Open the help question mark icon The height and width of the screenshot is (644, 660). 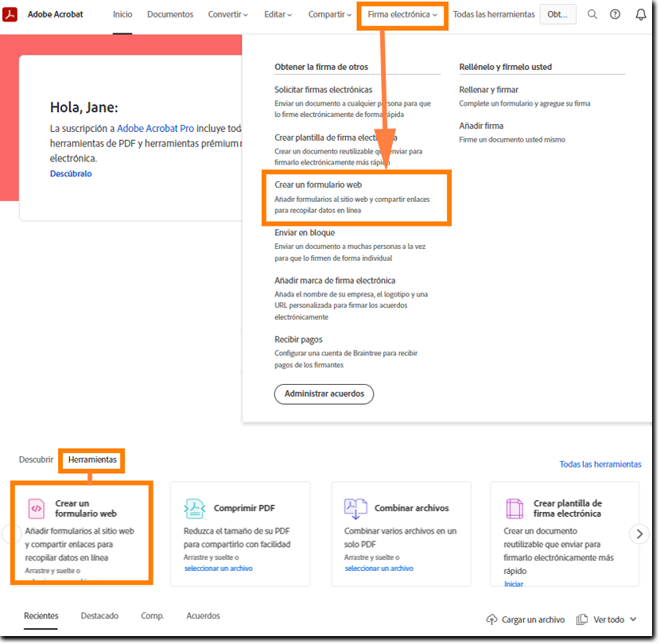(x=615, y=14)
